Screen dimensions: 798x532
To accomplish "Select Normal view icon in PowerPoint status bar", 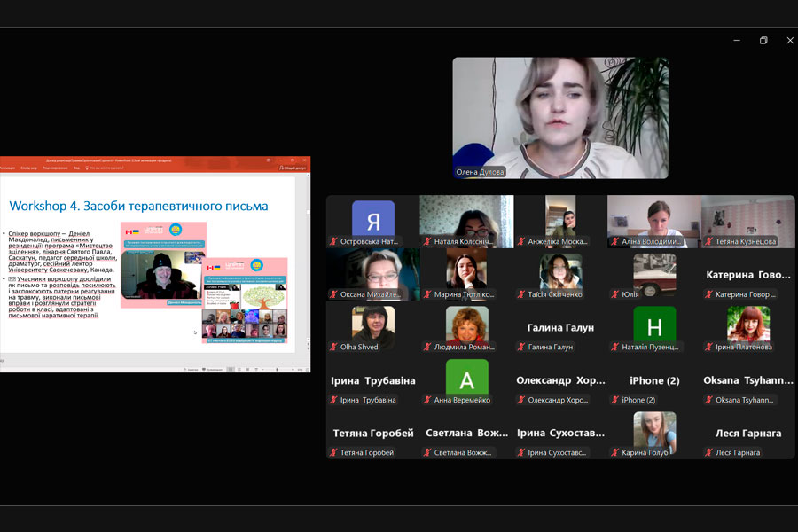I will coord(230,369).
